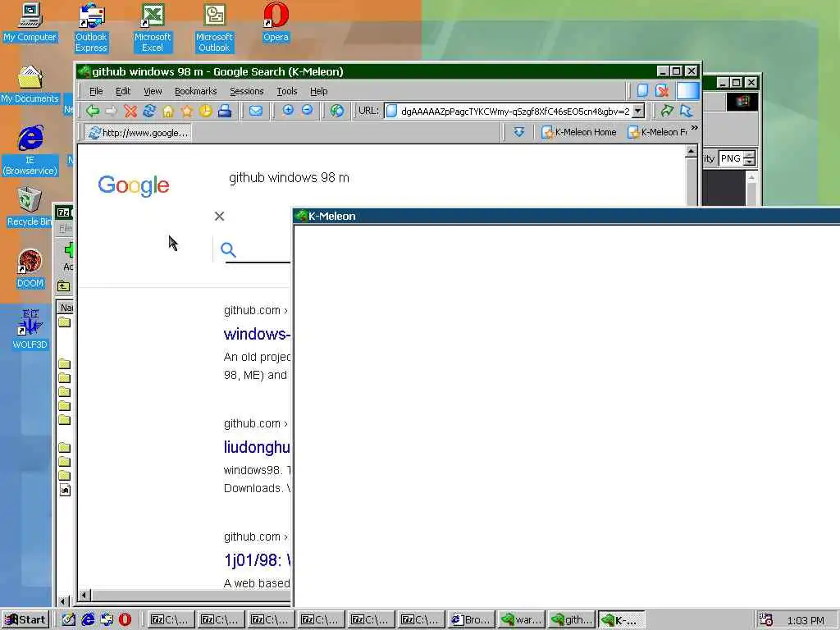
Task: Click the grey Forward arrow in K-Meleon
Action: pos(112,111)
